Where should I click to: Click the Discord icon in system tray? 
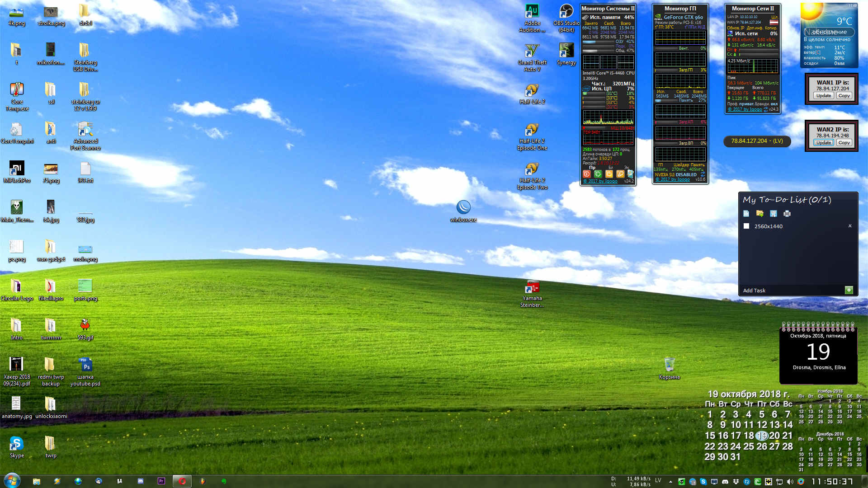tap(725, 482)
